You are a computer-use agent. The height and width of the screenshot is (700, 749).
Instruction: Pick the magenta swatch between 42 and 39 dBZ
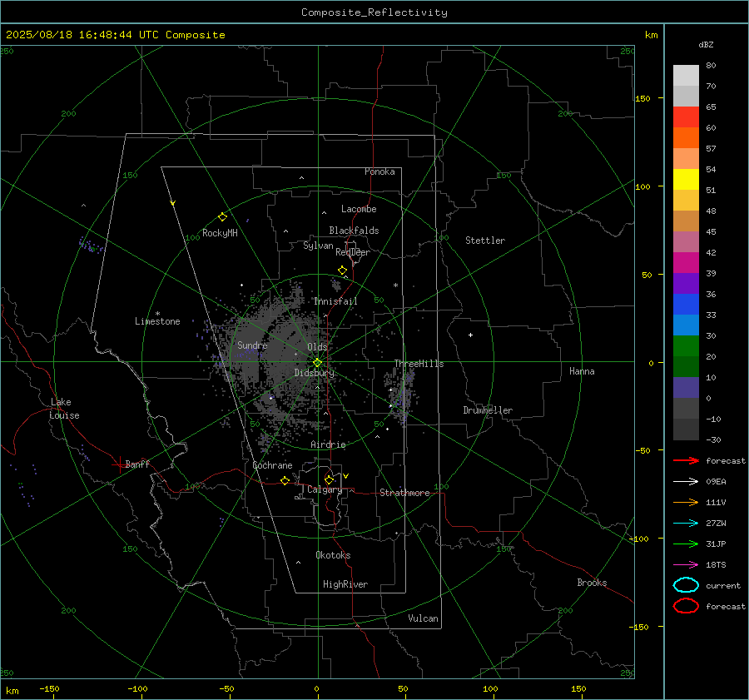click(x=686, y=263)
